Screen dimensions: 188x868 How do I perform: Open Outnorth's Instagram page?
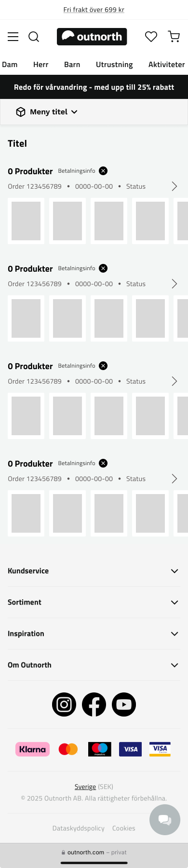tap(64, 704)
